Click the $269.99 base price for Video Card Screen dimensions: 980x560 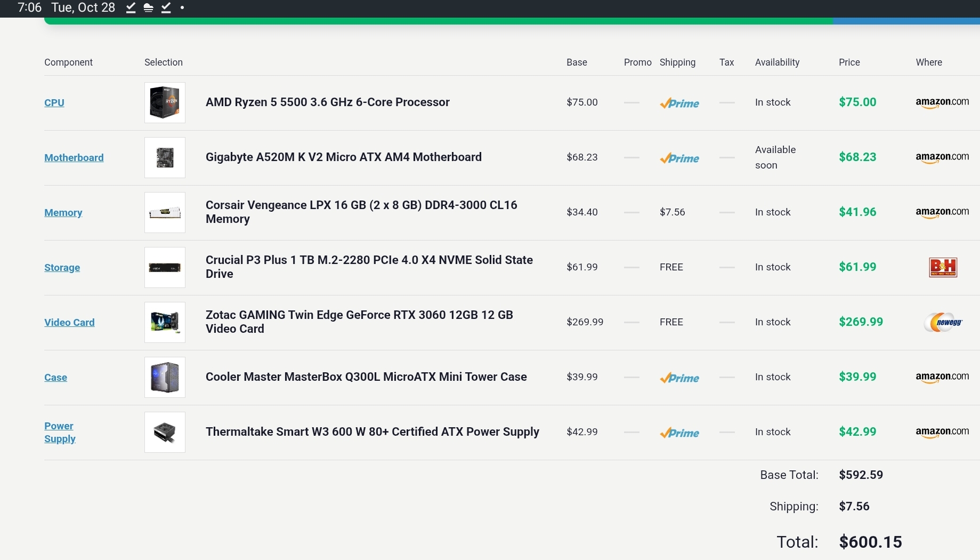click(585, 322)
